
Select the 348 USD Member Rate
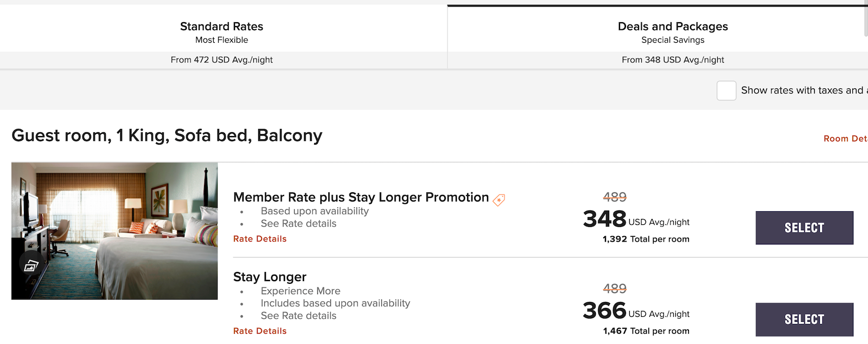pos(804,228)
